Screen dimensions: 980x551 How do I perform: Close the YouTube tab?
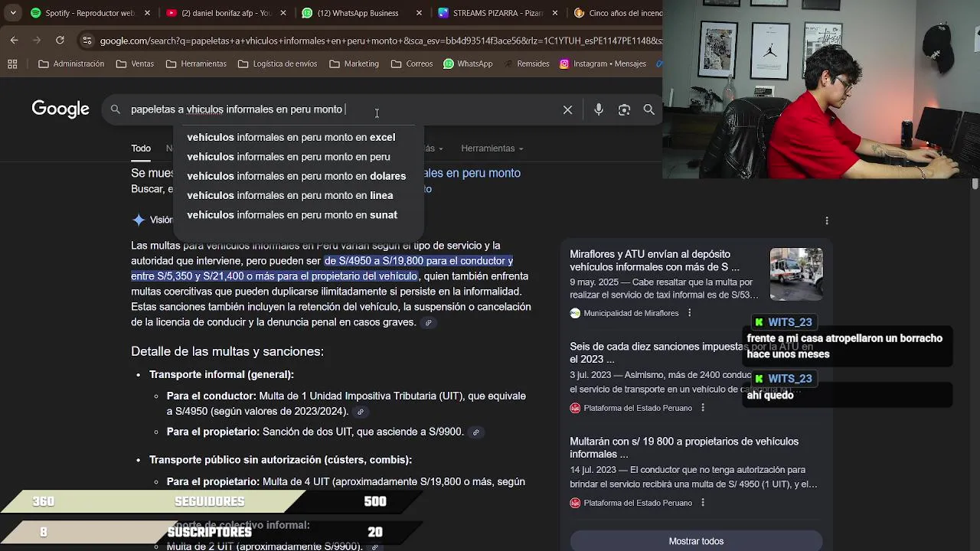283,13
